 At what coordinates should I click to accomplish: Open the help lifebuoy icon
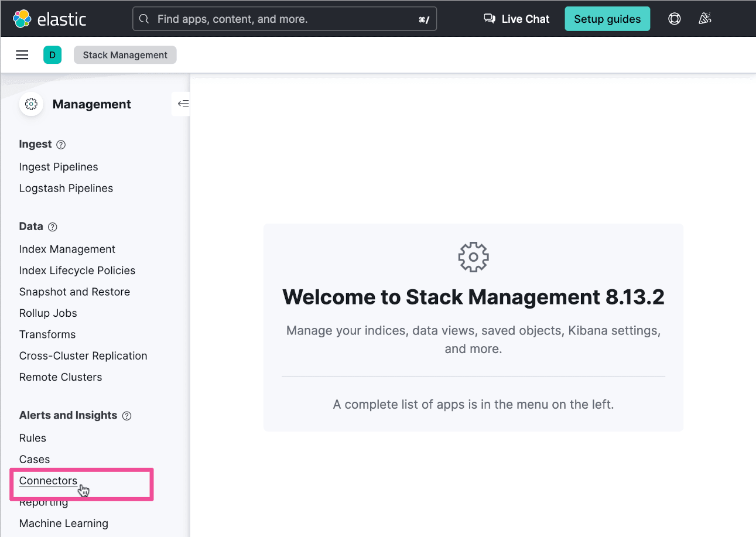[x=675, y=19]
